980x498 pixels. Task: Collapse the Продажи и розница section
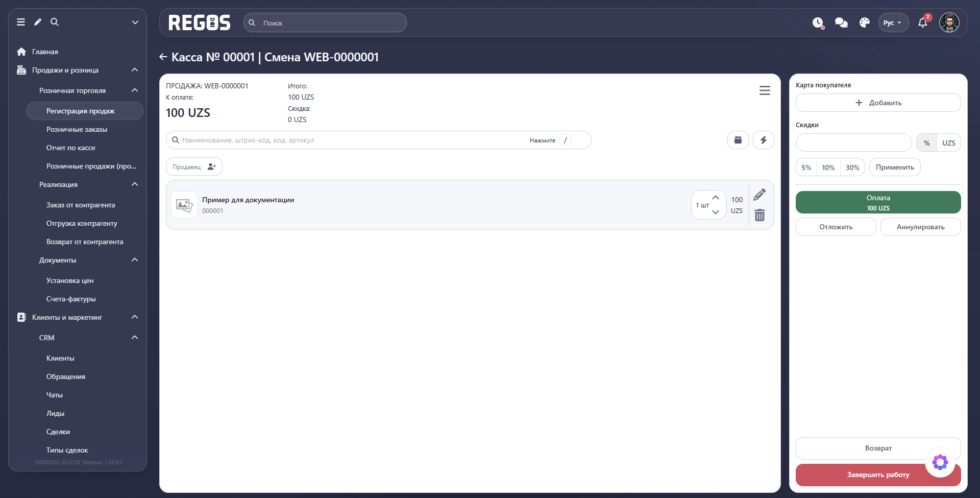[135, 70]
